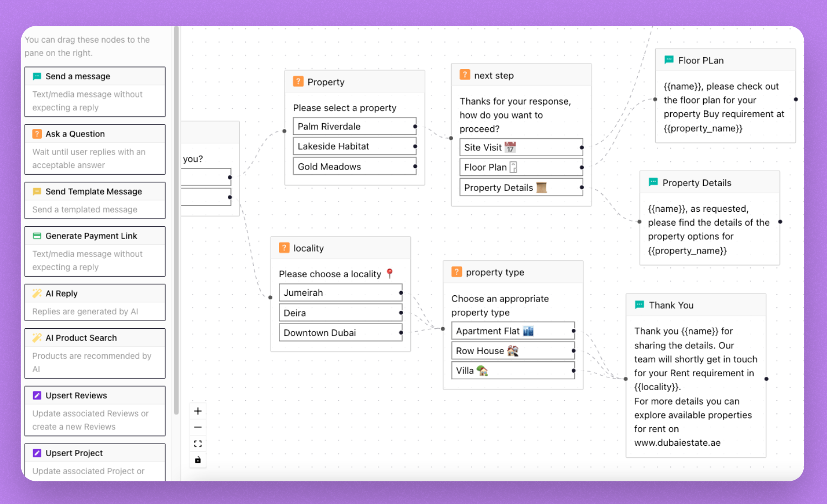Click the Property Details node title
This screenshot has width=827, height=504.
(697, 183)
